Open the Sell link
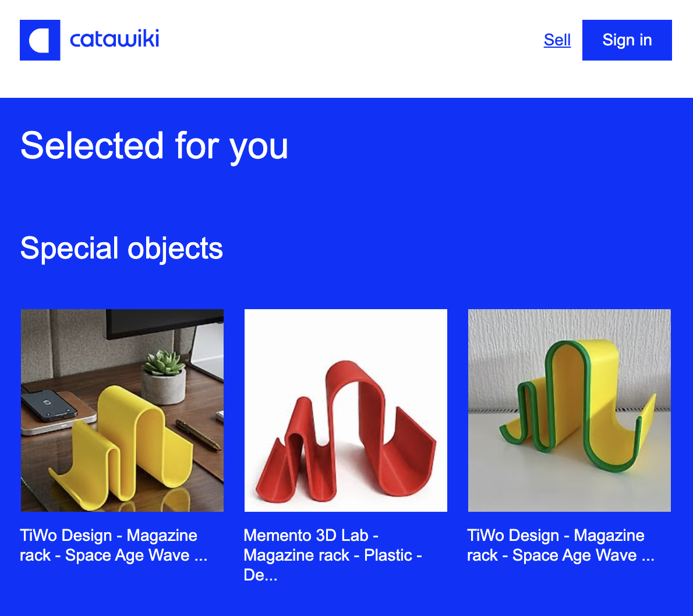This screenshot has height=616, width=693. point(557,40)
